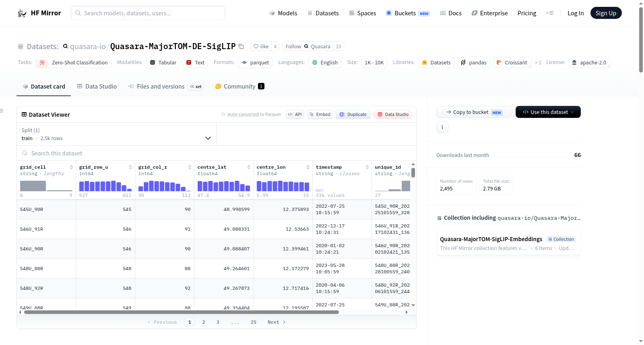Sort by the timestamp column arrows
This screenshot has height=345, width=644.
click(367, 167)
